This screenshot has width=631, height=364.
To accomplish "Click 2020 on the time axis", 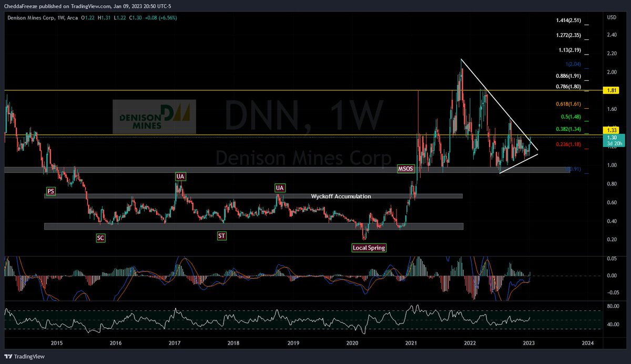I will click(x=353, y=343).
